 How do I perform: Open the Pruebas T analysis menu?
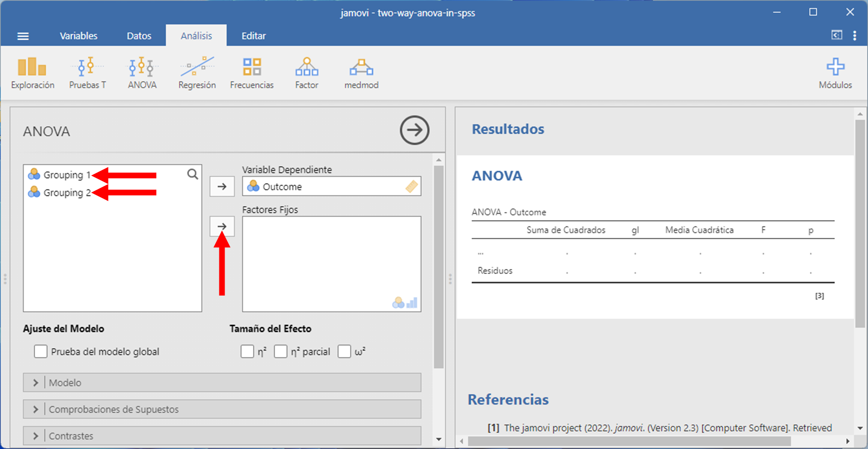[x=88, y=73]
